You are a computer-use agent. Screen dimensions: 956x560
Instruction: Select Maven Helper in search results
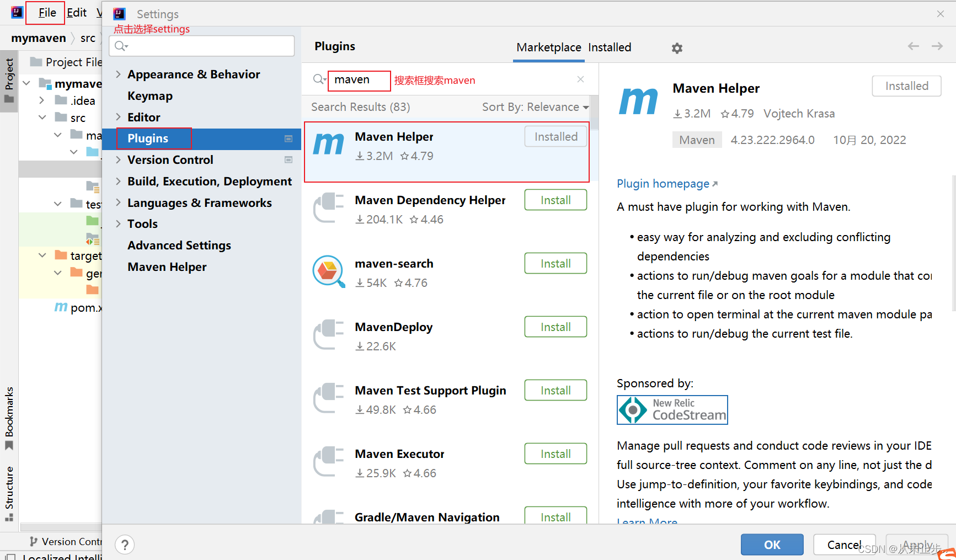click(446, 152)
